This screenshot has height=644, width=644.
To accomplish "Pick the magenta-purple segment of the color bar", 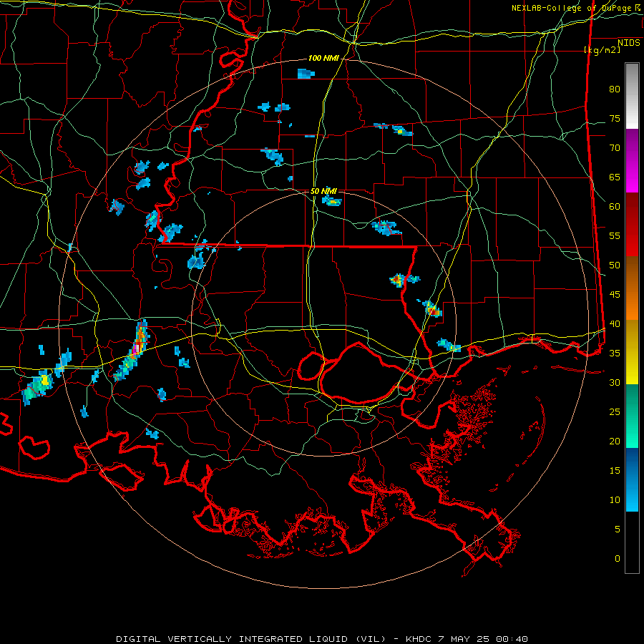I will pyautogui.click(x=632, y=160).
